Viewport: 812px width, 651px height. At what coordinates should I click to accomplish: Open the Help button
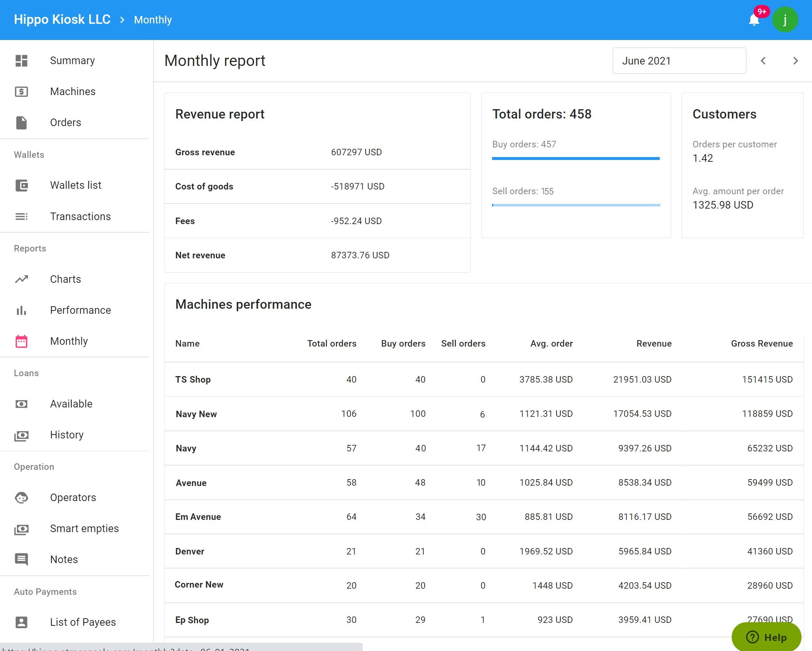[x=767, y=637]
